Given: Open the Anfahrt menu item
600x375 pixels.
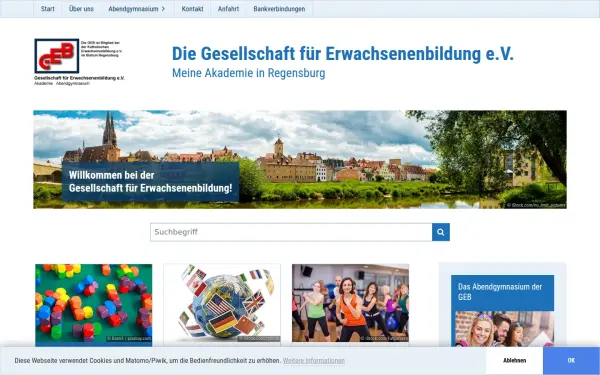Looking at the screenshot, I should [x=228, y=9].
